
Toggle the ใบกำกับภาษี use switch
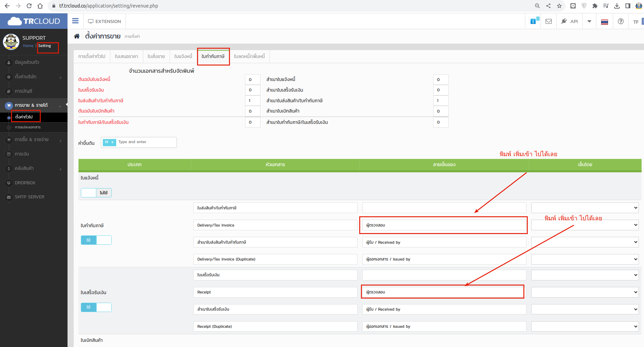pyautogui.click(x=96, y=240)
